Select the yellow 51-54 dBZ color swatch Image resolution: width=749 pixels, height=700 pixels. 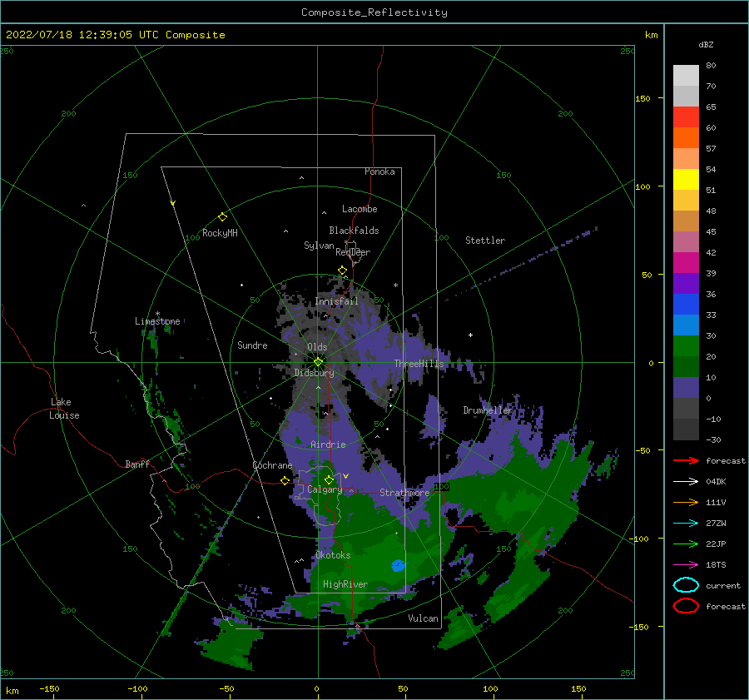click(686, 179)
